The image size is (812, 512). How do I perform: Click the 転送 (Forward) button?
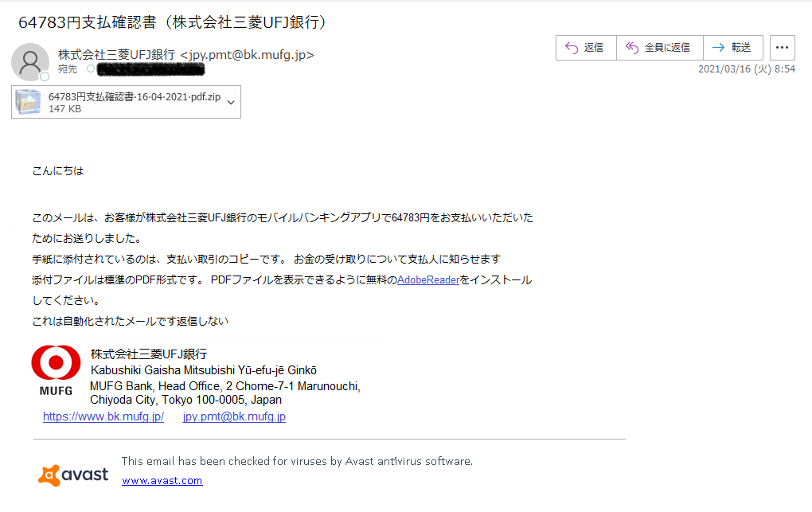(732, 48)
